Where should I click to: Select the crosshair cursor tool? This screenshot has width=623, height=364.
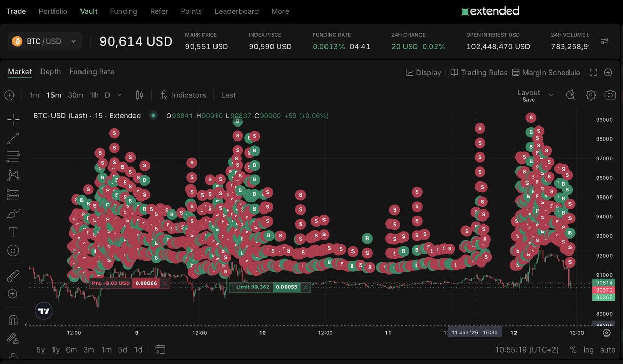[x=13, y=119]
